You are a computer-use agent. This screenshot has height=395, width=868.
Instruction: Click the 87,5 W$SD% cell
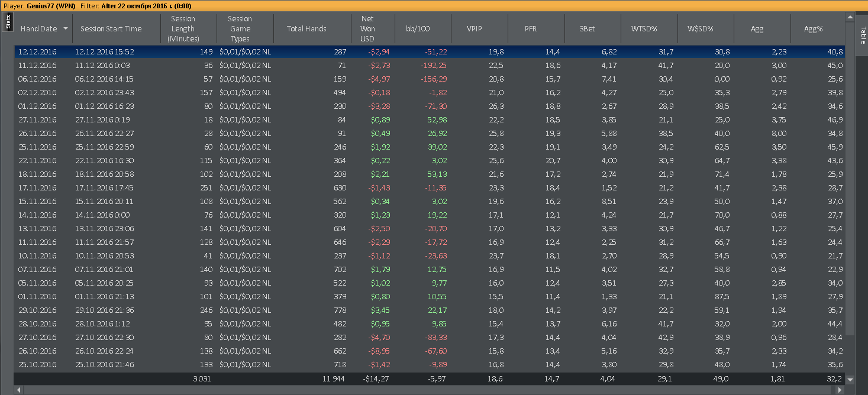pos(722,297)
